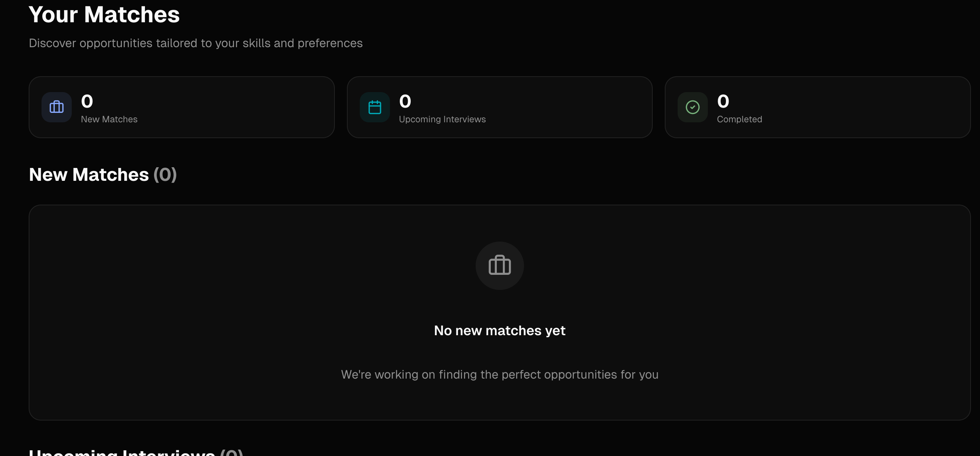Click the blue briefcase icon in New Matches card
980x456 pixels.
[56, 107]
